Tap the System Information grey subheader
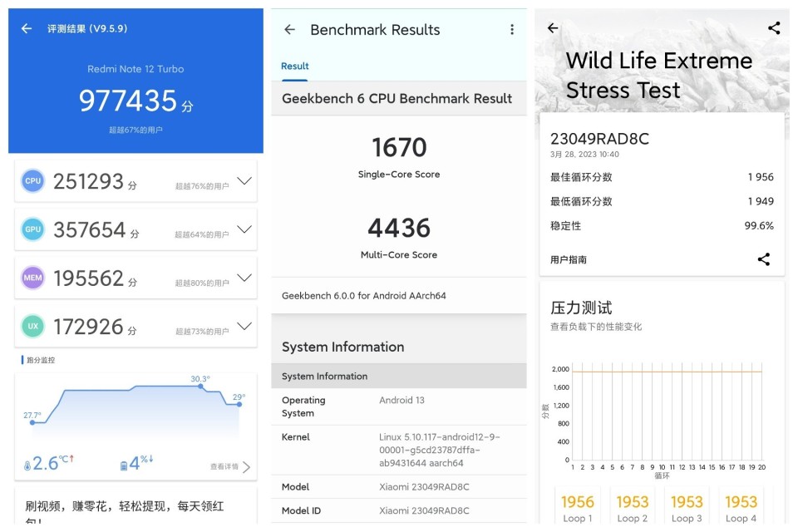 pos(399,377)
